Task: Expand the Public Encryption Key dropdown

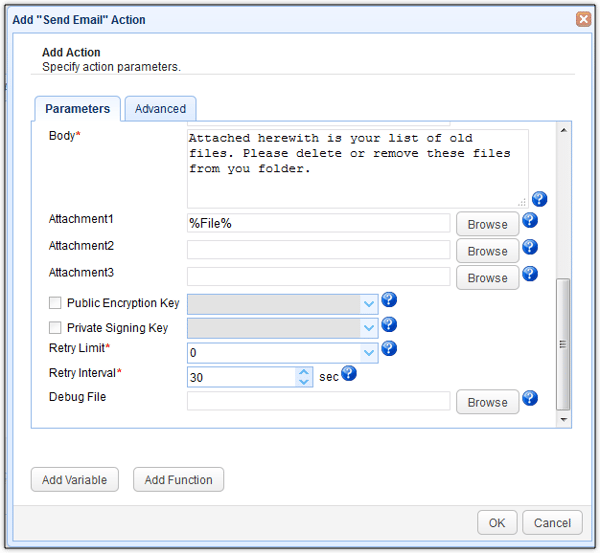Action: [369, 304]
